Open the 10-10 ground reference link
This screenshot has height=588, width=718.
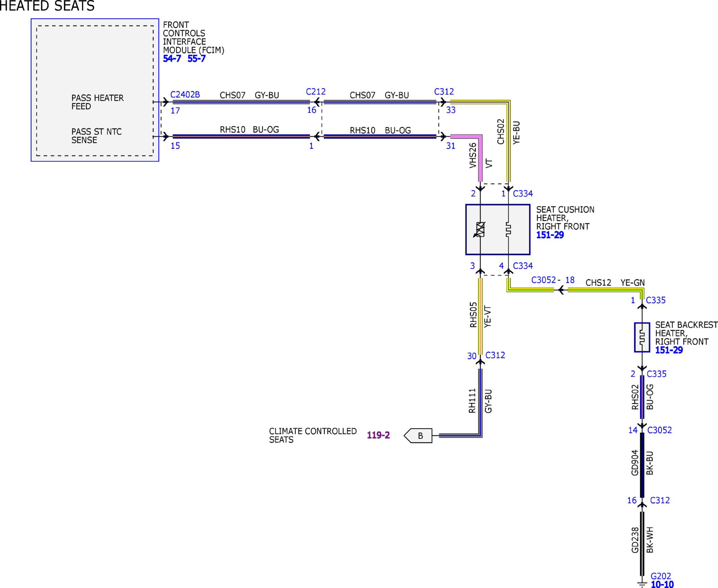click(x=662, y=584)
